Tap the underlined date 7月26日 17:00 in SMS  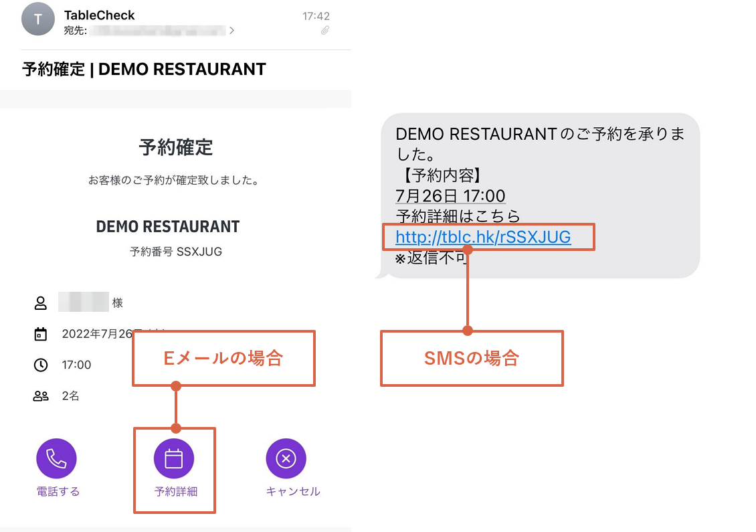click(450, 196)
